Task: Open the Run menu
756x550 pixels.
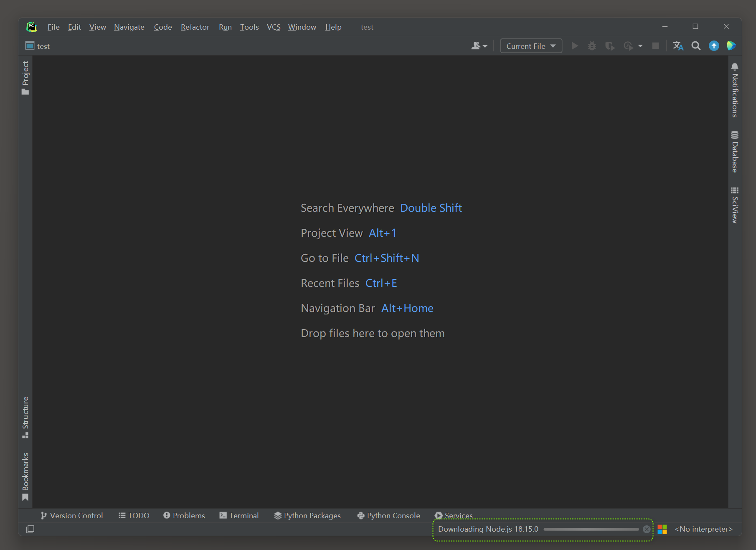Action: tap(225, 27)
